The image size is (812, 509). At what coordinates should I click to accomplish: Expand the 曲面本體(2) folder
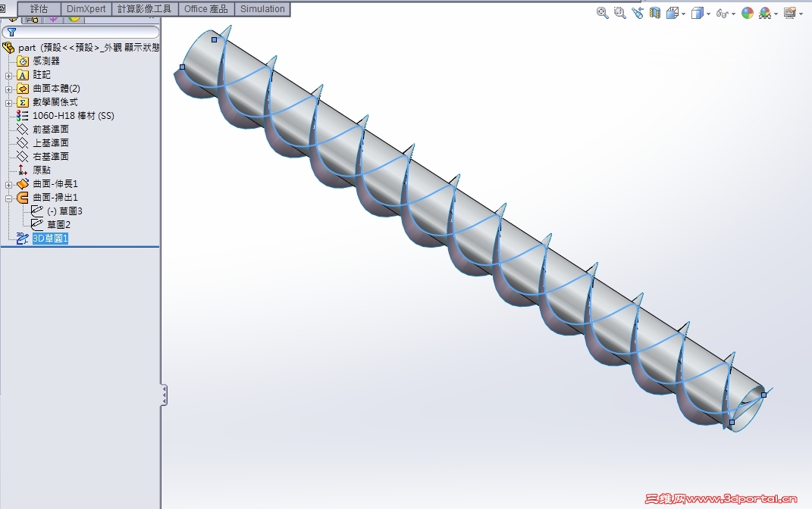pos(8,89)
